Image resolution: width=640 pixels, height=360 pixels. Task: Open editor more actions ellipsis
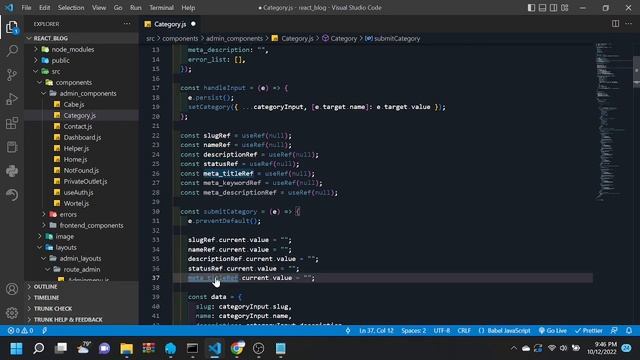(x=629, y=24)
